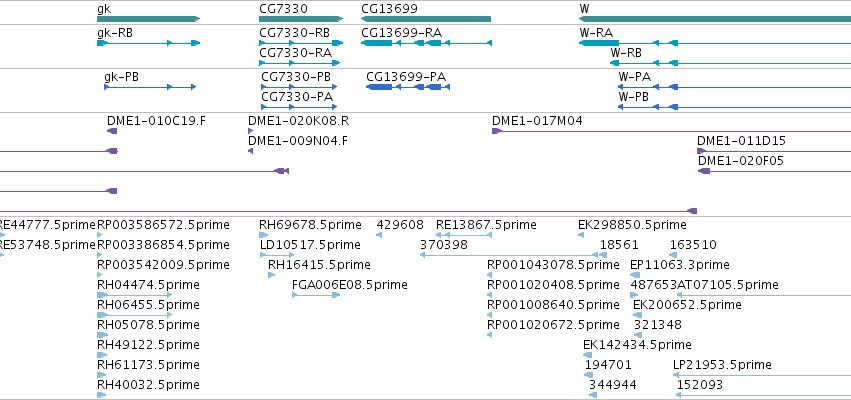Click the CG13699-RA transcript label

pyautogui.click(x=401, y=33)
